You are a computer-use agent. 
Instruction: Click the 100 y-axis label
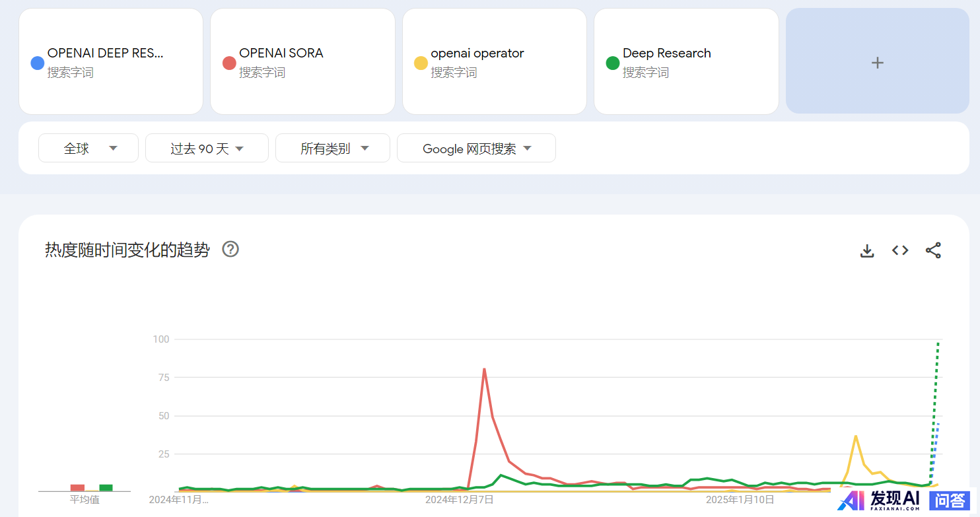click(162, 339)
